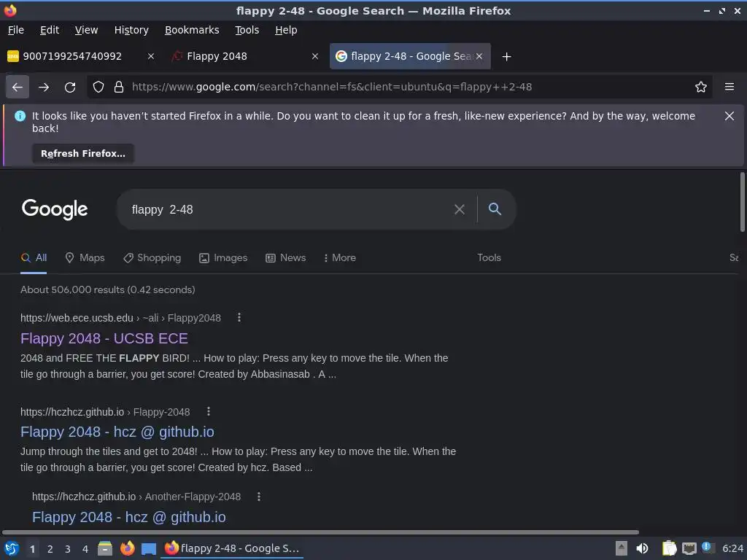
Task: Click the Google logo
Action: [x=55, y=209]
